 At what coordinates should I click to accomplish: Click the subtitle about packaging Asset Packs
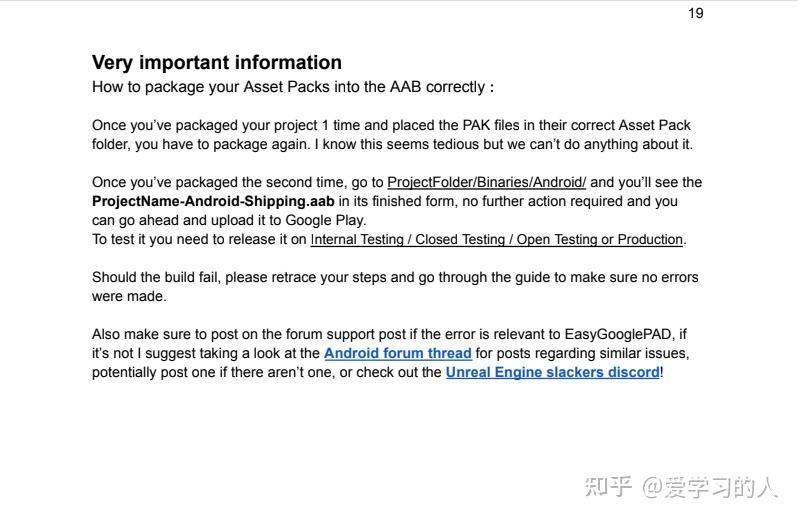click(292, 87)
